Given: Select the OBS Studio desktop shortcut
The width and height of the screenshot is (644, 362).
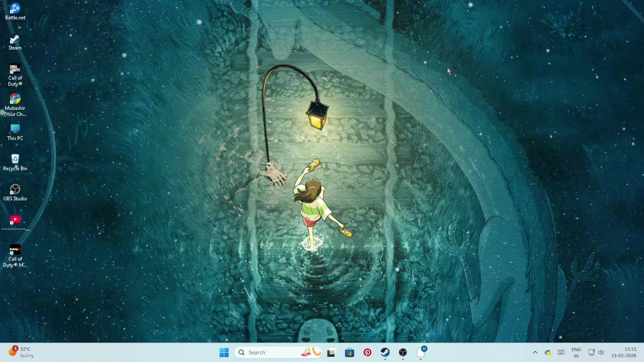Looking at the screenshot, I should tap(15, 193).
